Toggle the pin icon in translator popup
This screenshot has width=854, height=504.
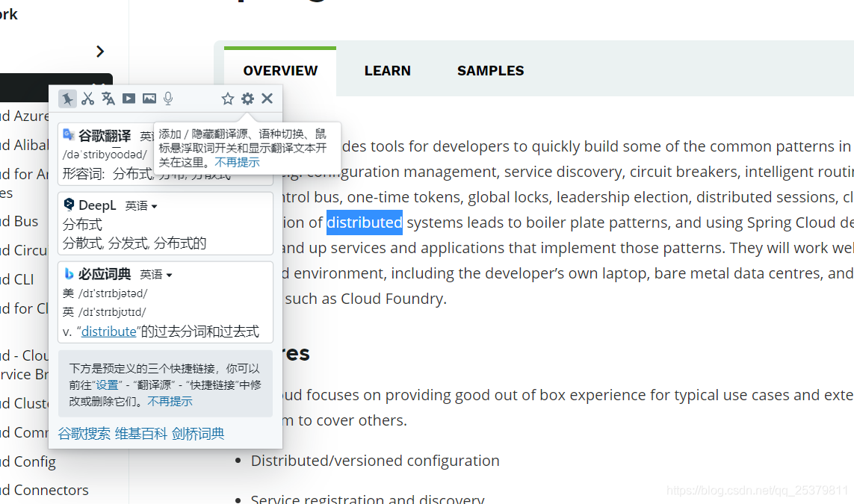(x=67, y=99)
